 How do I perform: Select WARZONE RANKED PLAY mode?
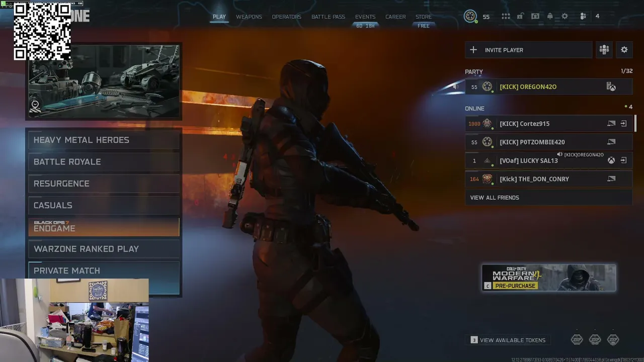[104, 249]
